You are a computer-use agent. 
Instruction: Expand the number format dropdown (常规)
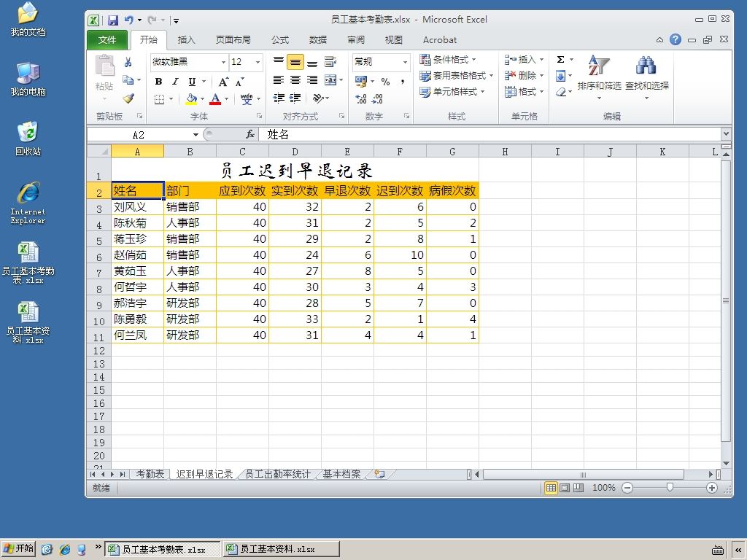405,62
